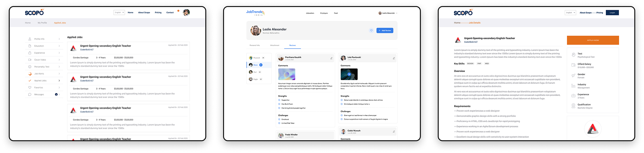
Task: Open English language dropdown in Job Details window
Action: [x=570, y=12]
